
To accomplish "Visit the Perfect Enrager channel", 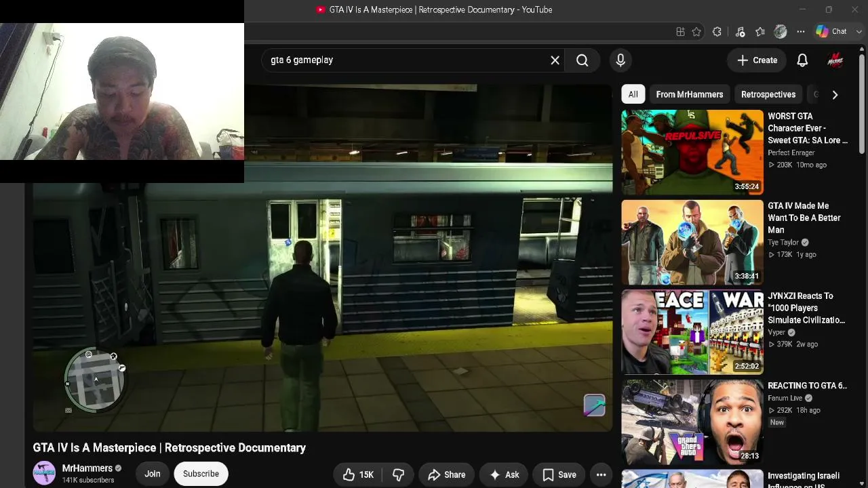I will coord(791,153).
